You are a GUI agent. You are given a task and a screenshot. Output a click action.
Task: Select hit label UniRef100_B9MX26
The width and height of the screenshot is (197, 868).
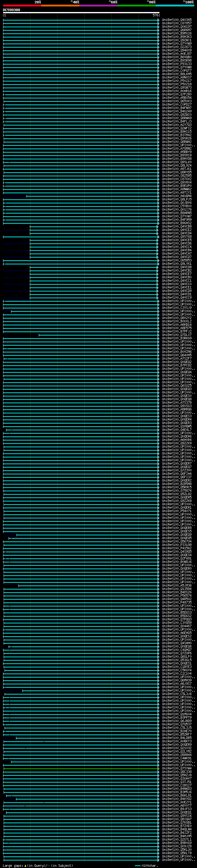pos(177,33)
